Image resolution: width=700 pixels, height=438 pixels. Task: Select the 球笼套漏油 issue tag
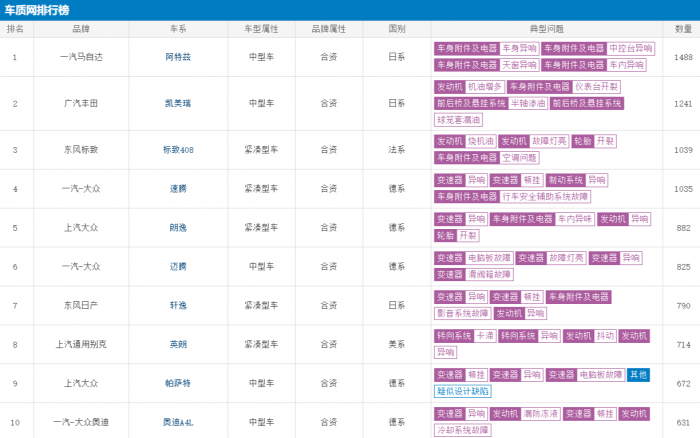[458, 120]
